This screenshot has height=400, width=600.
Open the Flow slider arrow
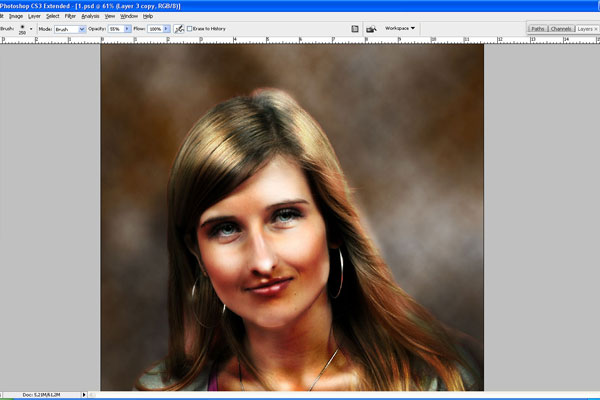[167, 29]
